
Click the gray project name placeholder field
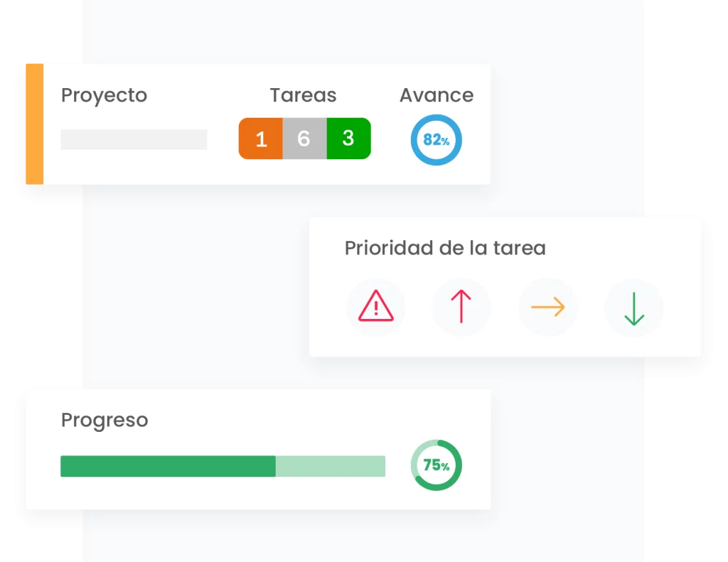pyautogui.click(x=134, y=139)
